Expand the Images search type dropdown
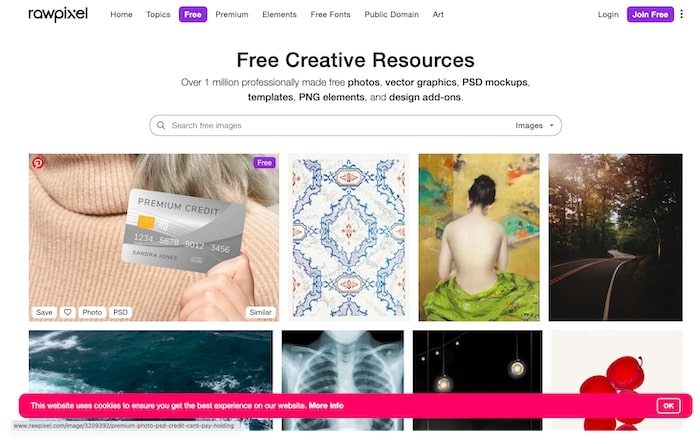 coord(534,126)
